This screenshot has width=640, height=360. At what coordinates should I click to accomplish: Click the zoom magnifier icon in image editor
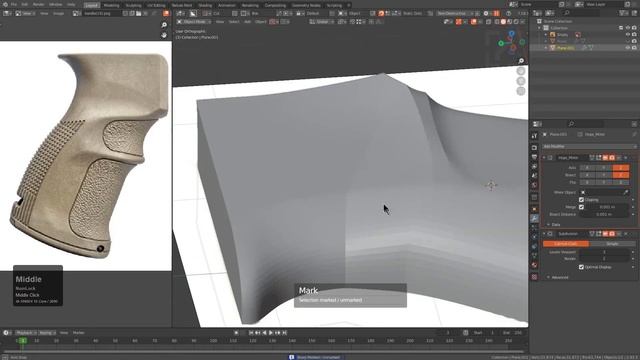point(164,25)
